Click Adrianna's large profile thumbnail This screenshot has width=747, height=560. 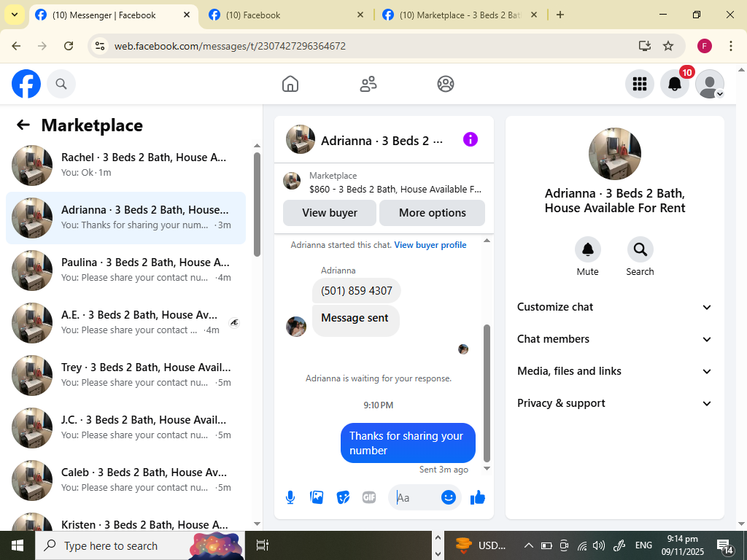(614, 153)
